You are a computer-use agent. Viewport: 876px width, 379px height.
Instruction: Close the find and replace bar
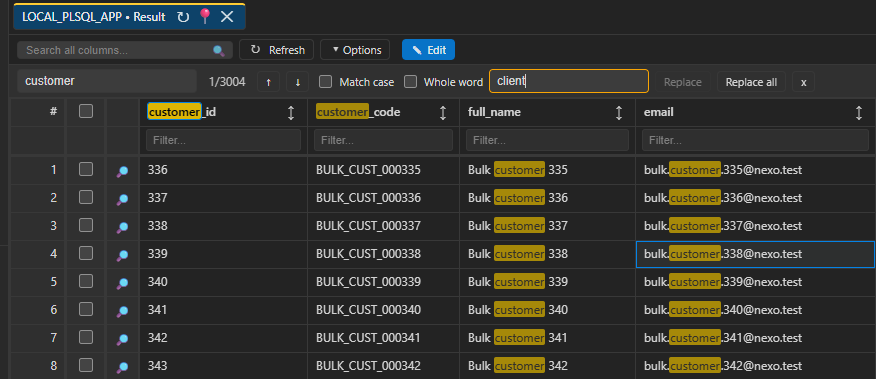pyautogui.click(x=803, y=82)
